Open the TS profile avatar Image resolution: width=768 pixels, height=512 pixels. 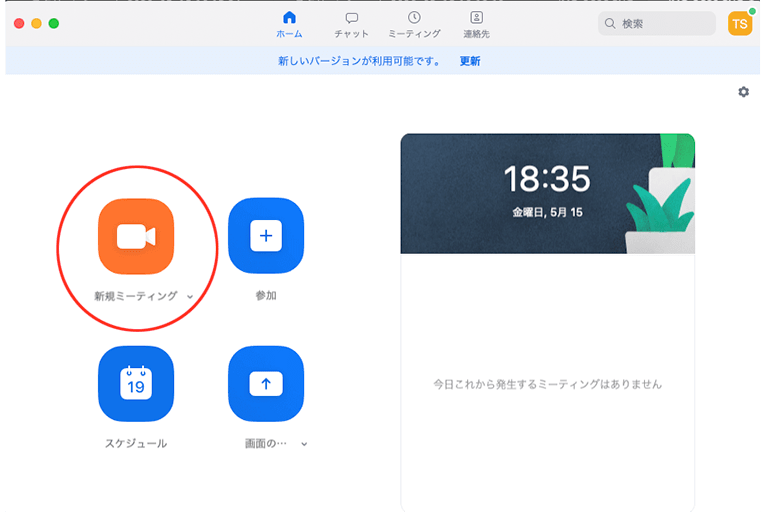[x=740, y=24]
